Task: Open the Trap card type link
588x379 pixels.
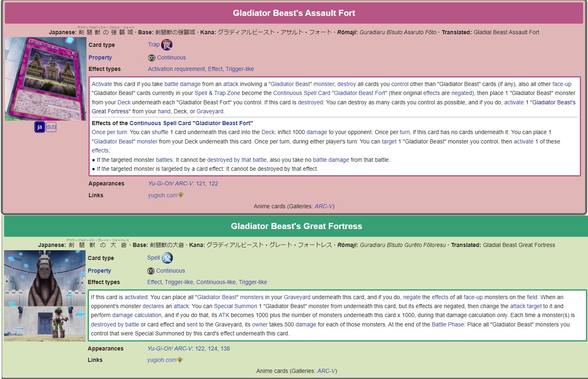Action: point(154,45)
